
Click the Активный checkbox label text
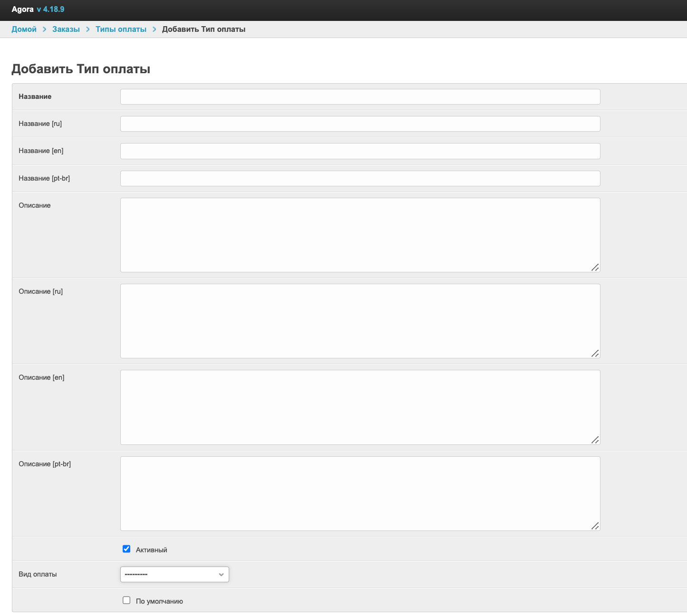pyautogui.click(x=151, y=550)
